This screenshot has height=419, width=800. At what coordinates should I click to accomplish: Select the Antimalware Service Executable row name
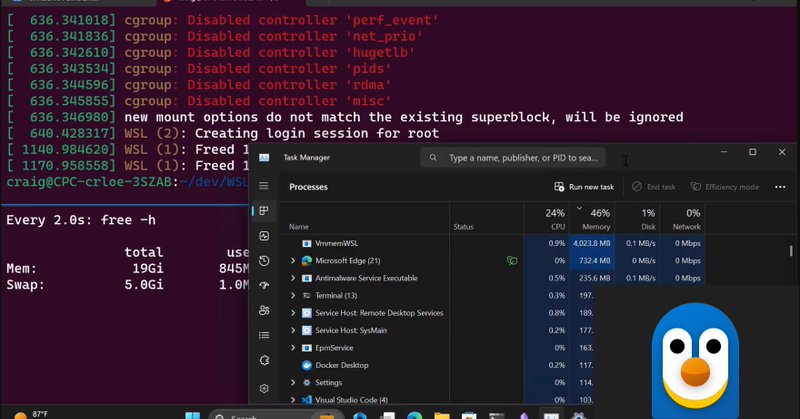click(366, 278)
